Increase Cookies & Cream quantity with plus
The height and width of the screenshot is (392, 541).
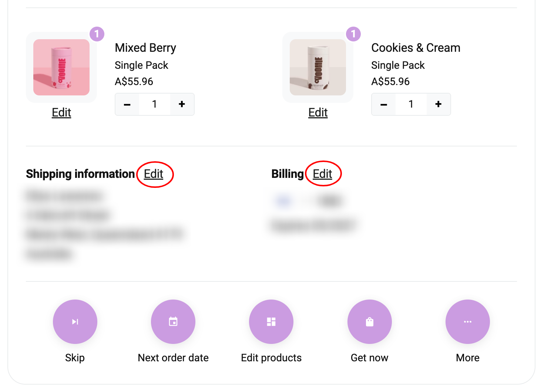pos(438,104)
